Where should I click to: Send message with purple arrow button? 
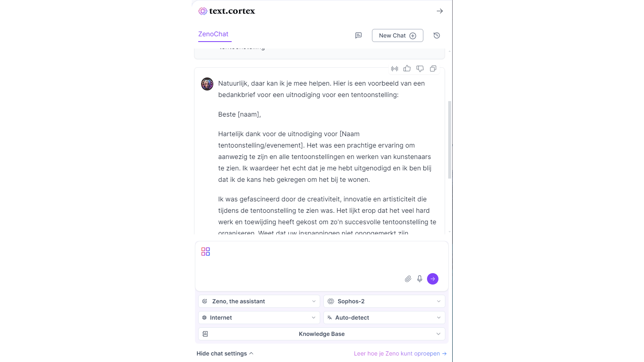tap(433, 279)
